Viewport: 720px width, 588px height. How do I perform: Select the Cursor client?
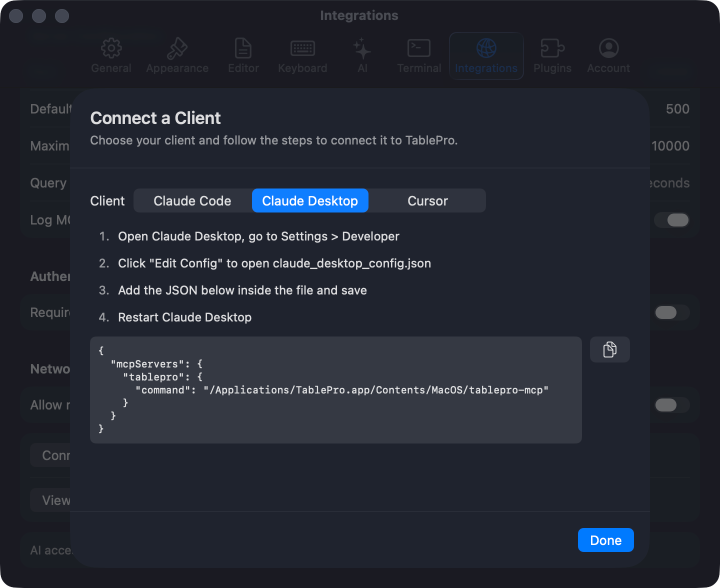coord(427,200)
